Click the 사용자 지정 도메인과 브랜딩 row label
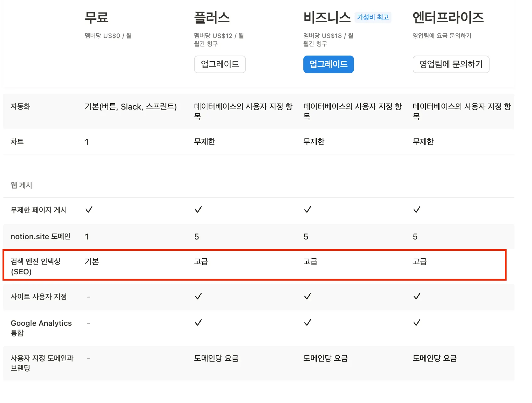The width and height of the screenshot is (532, 403). [x=42, y=363]
